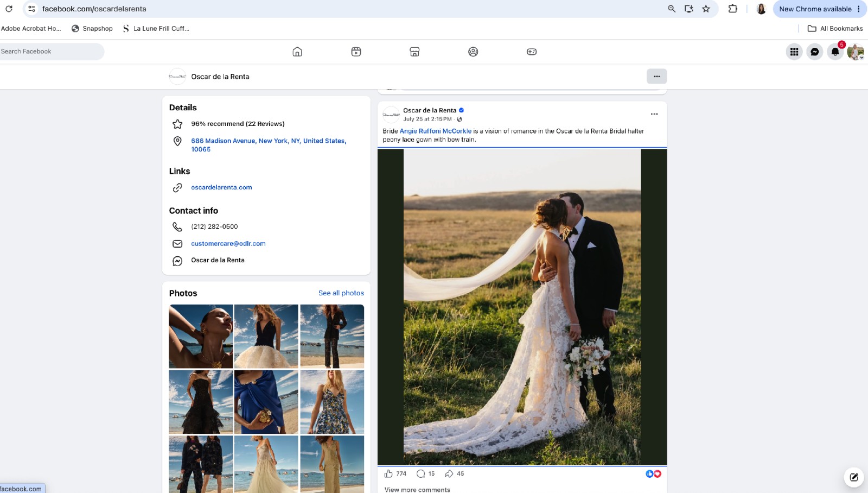Open your Facebook account menu avatar
The width and height of the screenshot is (868, 493).
coord(856,52)
